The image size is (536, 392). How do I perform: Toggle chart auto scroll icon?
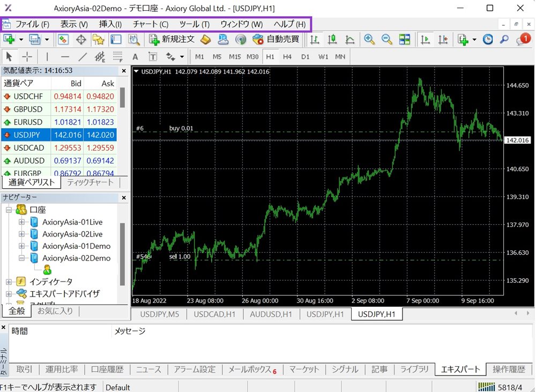pos(425,39)
